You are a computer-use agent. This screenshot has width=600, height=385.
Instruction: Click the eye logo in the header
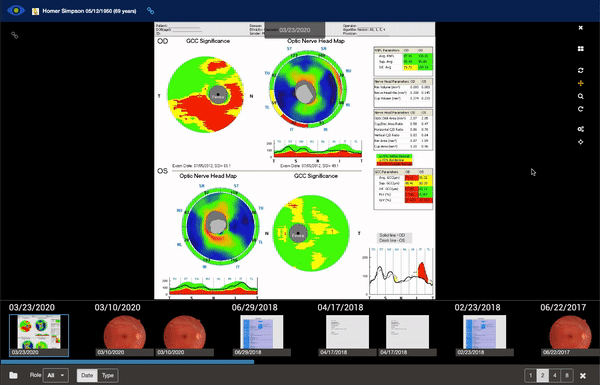(16, 10)
